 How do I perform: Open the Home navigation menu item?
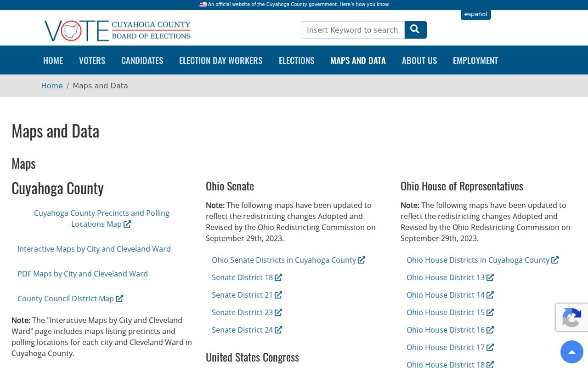click(53, 60)
